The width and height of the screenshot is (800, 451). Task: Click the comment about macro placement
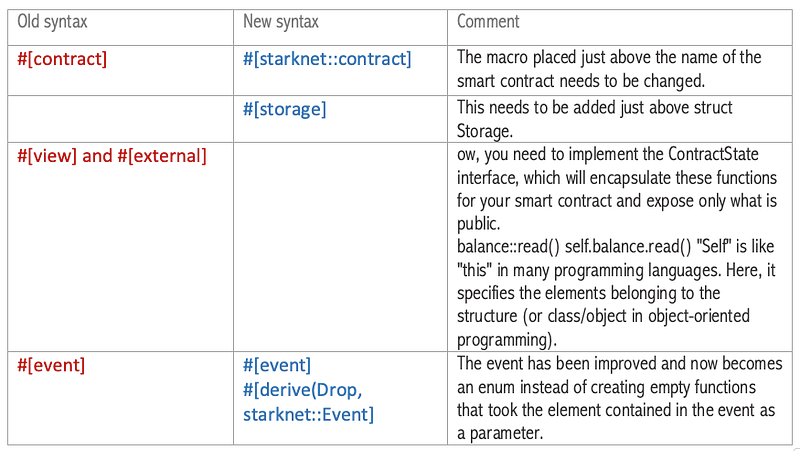[609, 69]
